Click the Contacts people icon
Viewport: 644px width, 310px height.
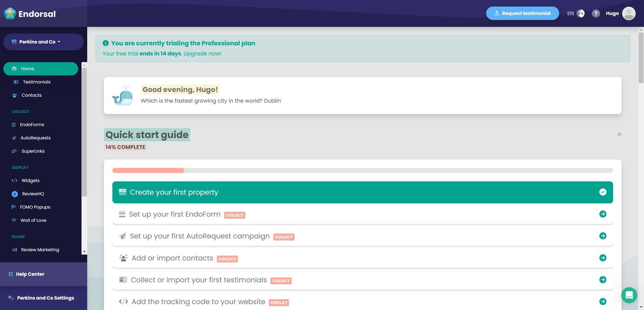[x=14, y=95]
